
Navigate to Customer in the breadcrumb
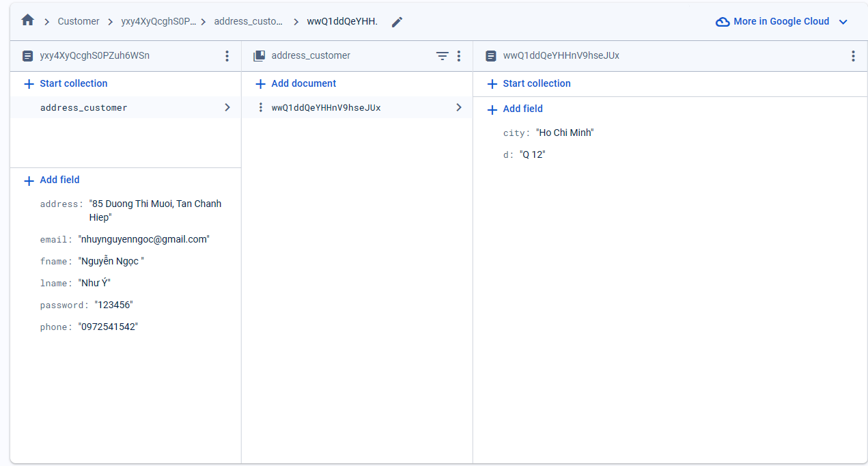coord(79,21)
